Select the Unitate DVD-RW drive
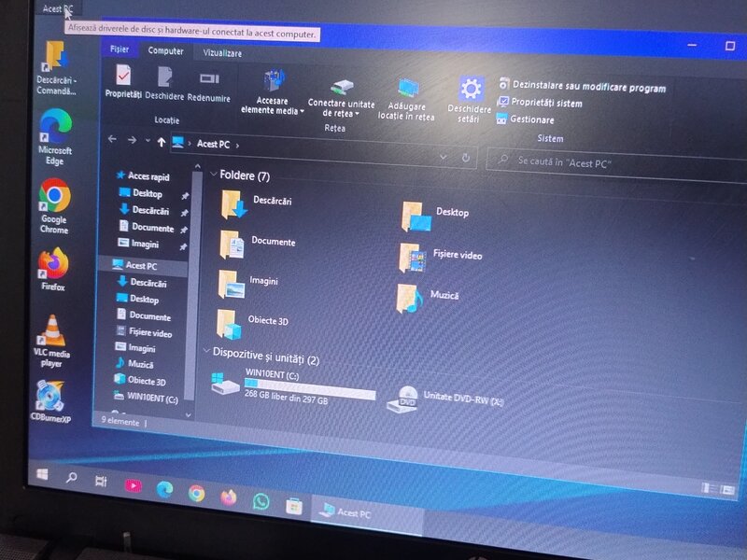 pos(407,397)
